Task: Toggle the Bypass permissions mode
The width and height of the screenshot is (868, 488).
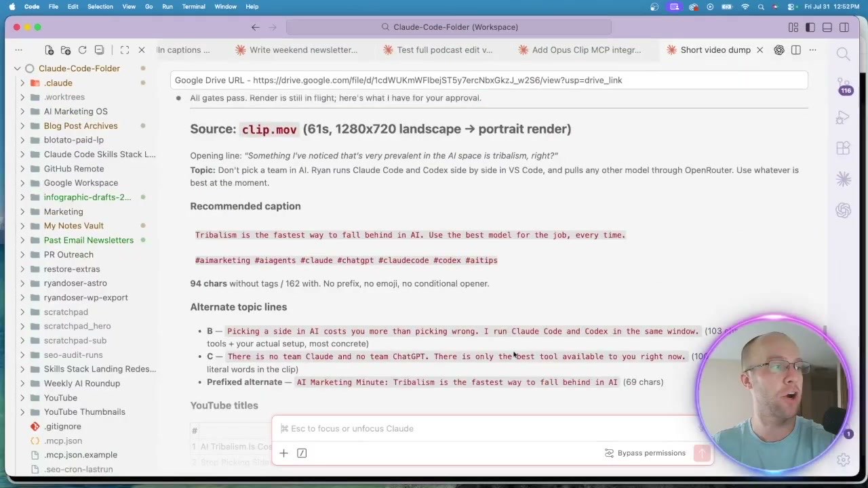Action: pyautogui.click(x=645, y=453)
